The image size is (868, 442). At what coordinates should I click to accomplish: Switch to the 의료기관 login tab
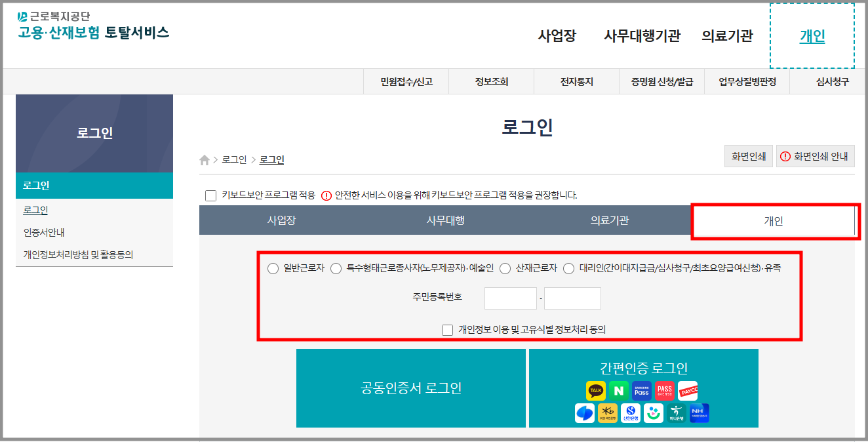(x=609, y=220)
